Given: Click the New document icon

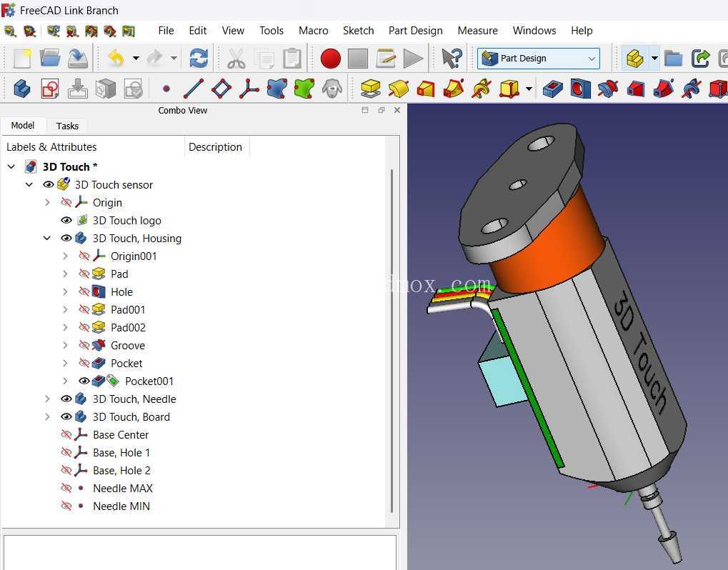Looking at the screenshot, I should (x=22, y=59).
